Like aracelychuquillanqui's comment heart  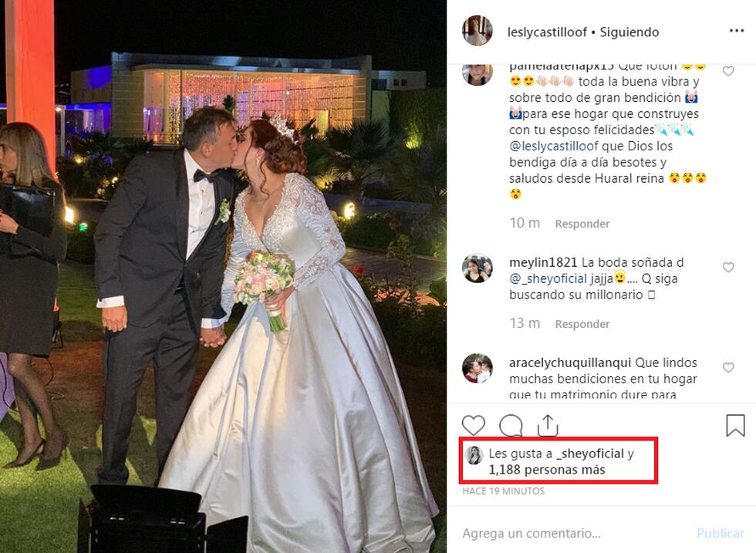tap(728, 367)
